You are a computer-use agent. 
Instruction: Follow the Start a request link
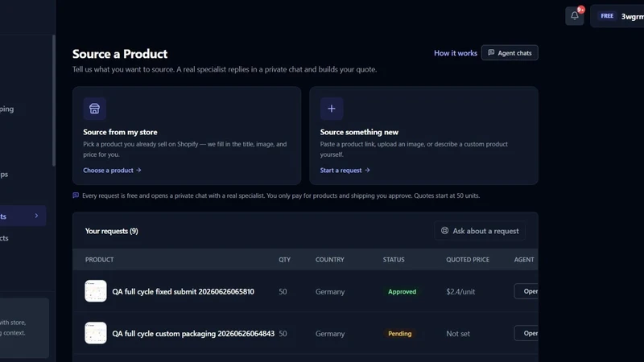tap(345, 170)
